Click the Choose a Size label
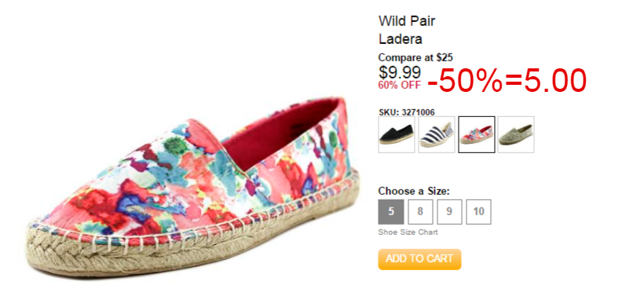Viewport: 644px width, 289px height. (x=414, y=192)
